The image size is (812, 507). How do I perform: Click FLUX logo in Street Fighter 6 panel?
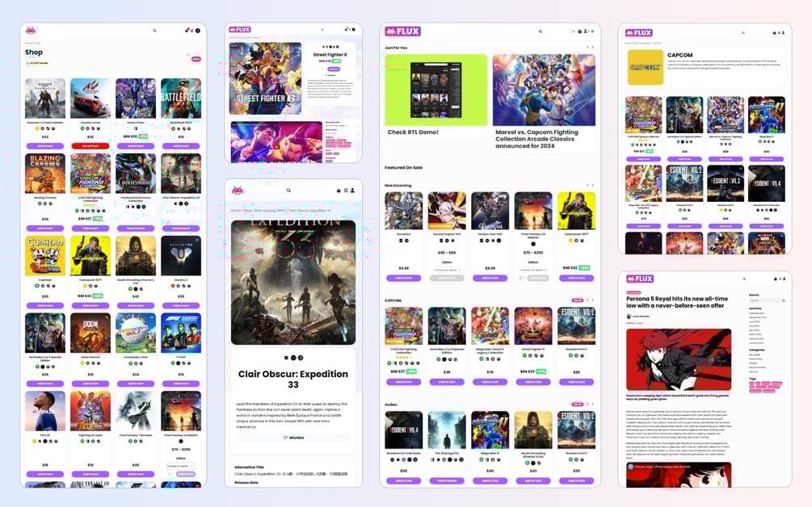tap(240, 30)
